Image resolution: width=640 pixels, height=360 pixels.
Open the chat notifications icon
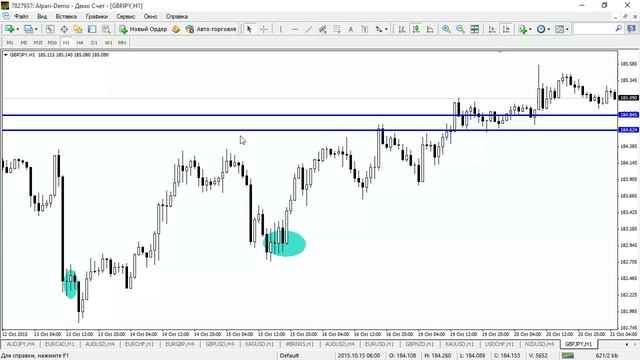[x=631, y=29]
